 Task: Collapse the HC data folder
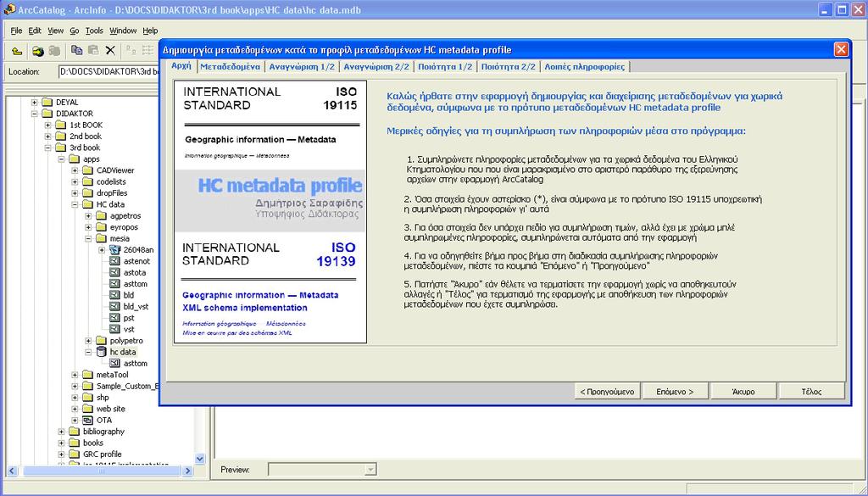(75, 204)
